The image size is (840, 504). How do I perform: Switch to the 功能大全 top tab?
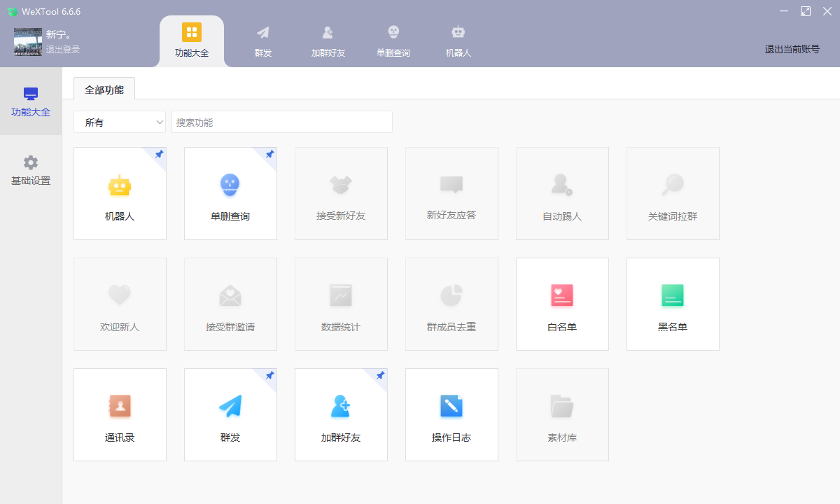click(x=192, y=41)
